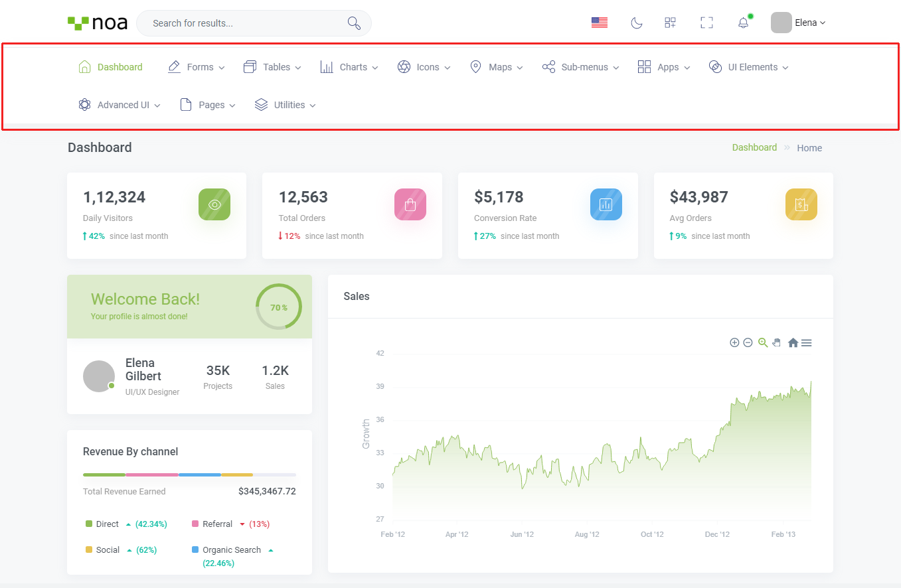Reset chart zoom with home icon
901x588 pixels.
(793, 342)
